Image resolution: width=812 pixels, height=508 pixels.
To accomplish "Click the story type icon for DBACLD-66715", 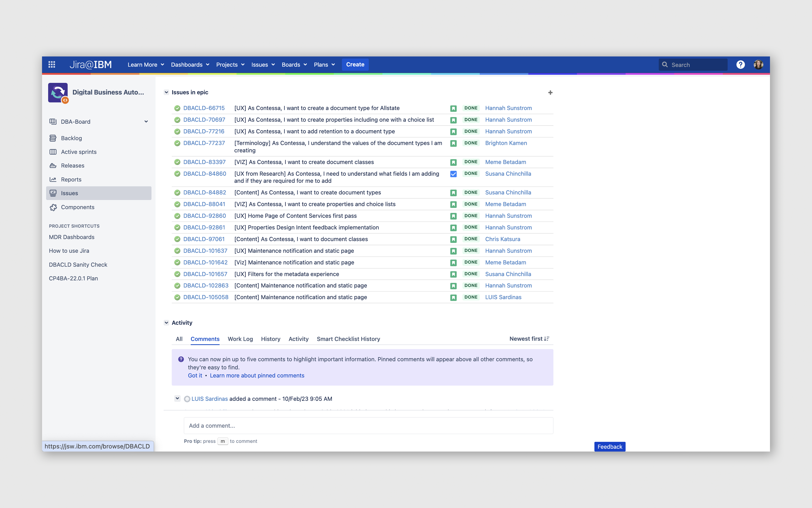I will [x=453, y=108].
